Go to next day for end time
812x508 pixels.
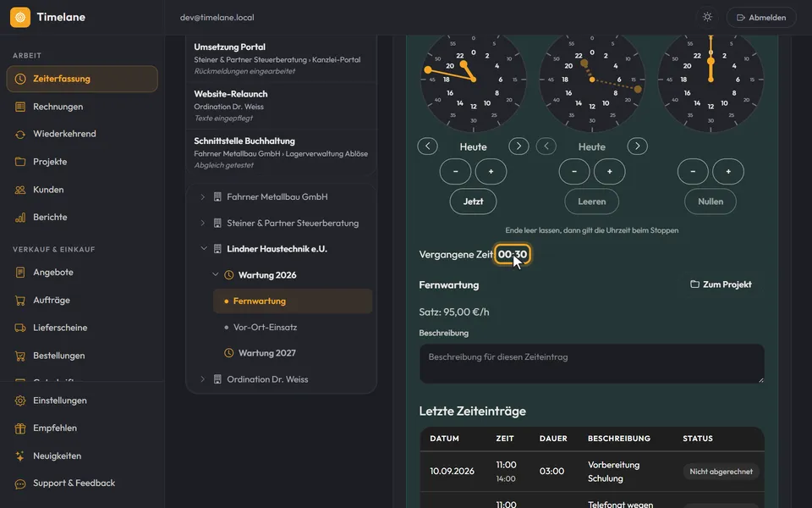[x=638, y=146]
